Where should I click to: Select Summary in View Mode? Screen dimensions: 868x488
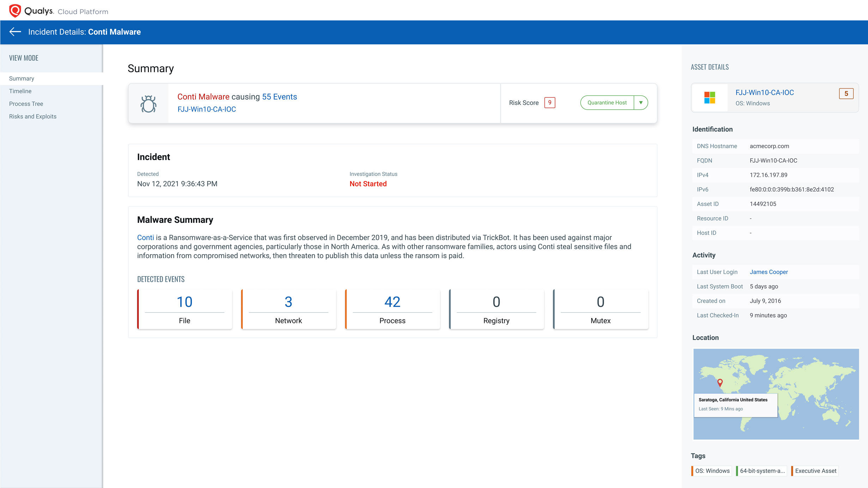[x=52, y=78]
